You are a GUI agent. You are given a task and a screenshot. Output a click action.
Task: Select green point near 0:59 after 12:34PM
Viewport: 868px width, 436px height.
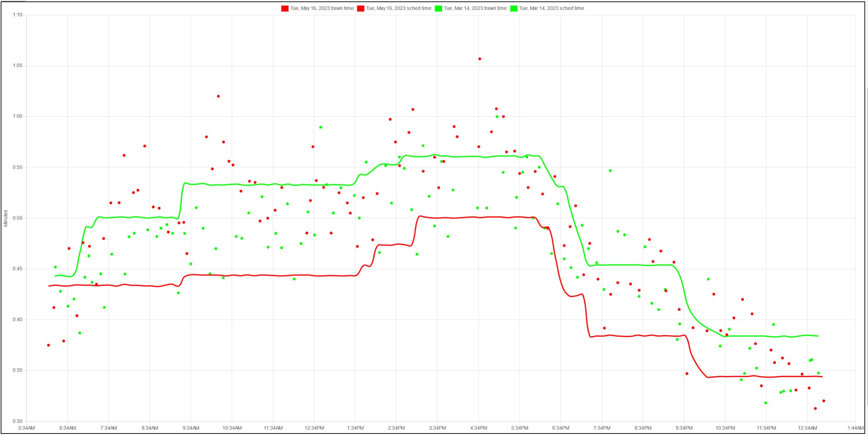pyautogui.click(x=321, y=127)
